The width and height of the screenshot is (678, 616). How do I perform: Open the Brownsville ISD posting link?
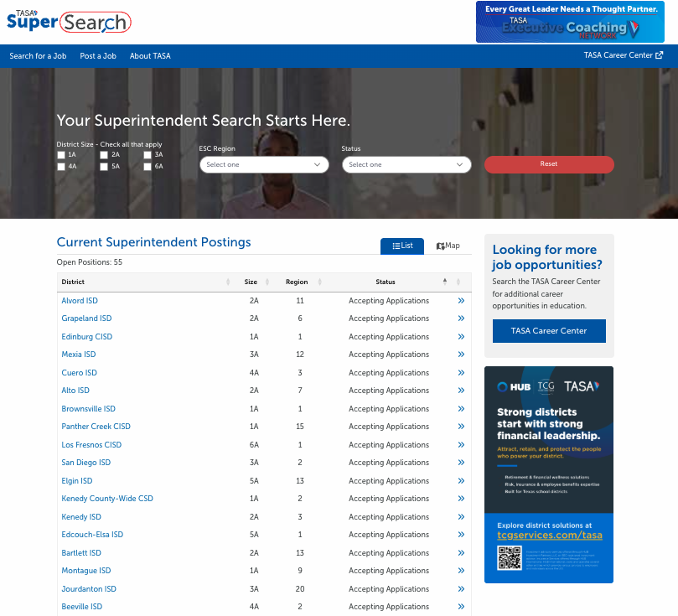(88, 409)
